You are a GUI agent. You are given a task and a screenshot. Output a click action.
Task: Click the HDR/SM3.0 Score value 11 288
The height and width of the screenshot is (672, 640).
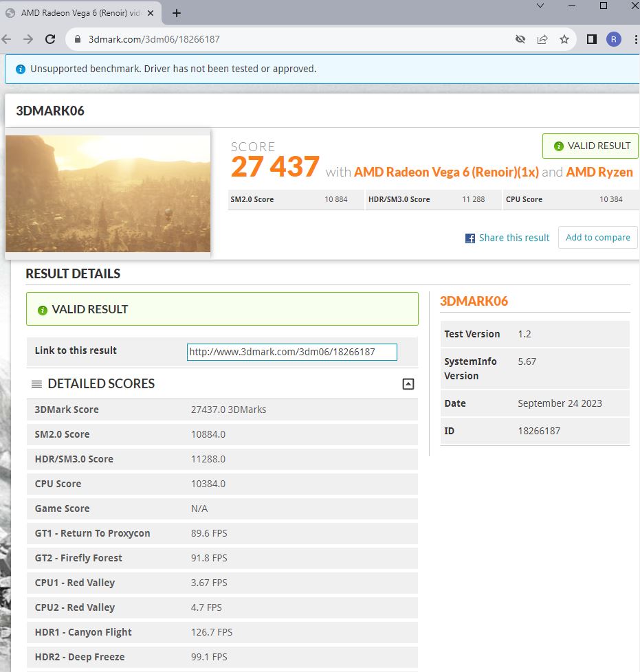473,199
